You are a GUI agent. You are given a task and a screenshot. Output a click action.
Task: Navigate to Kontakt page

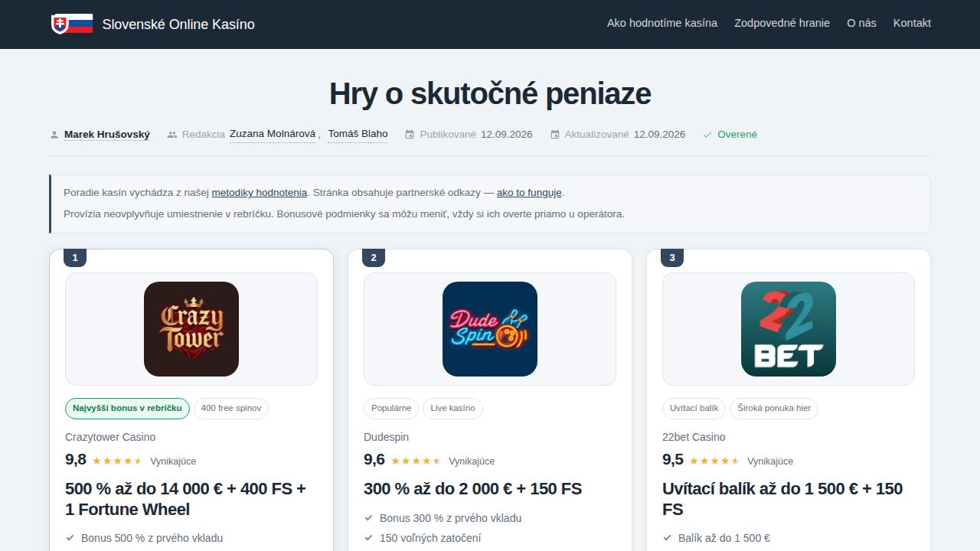912,23
